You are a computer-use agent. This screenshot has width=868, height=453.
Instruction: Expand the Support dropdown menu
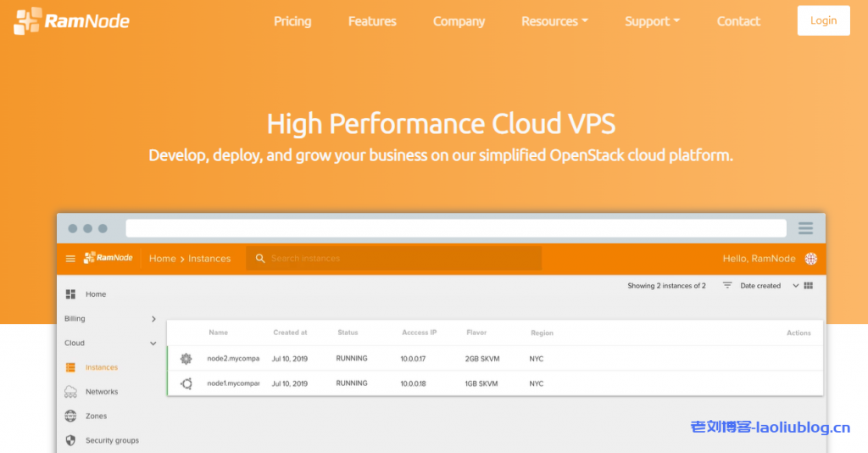[652, 21]
